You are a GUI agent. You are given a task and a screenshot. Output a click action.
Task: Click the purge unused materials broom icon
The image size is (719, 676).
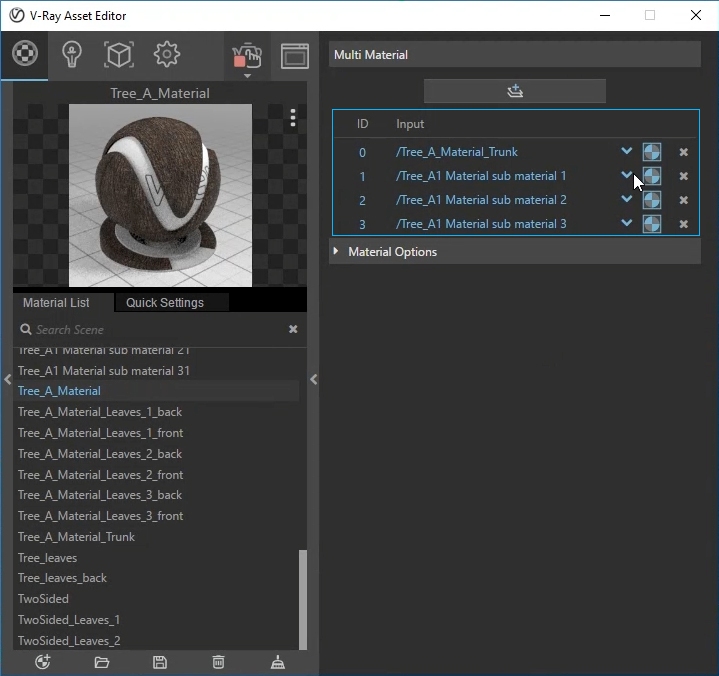click(278, 661)
